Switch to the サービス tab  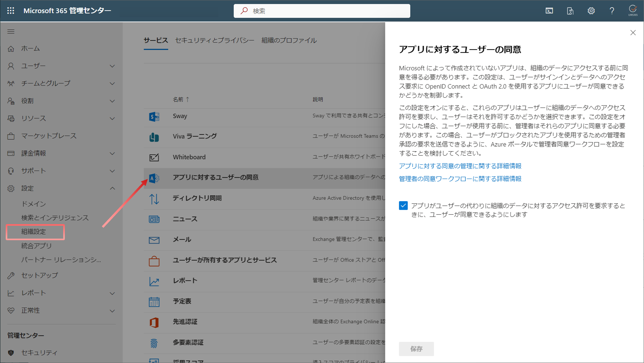[x=156, y=40]
